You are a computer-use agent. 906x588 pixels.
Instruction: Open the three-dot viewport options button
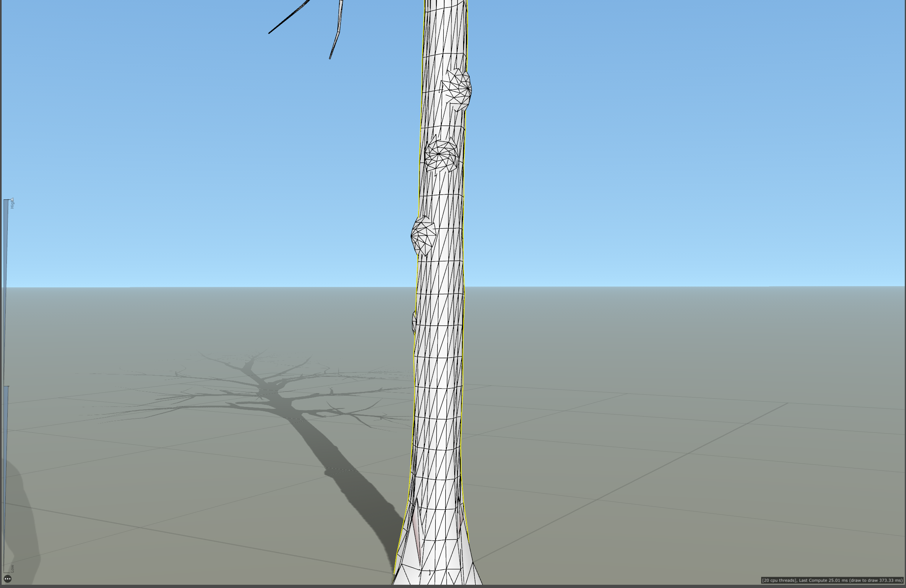click(8, 579)
